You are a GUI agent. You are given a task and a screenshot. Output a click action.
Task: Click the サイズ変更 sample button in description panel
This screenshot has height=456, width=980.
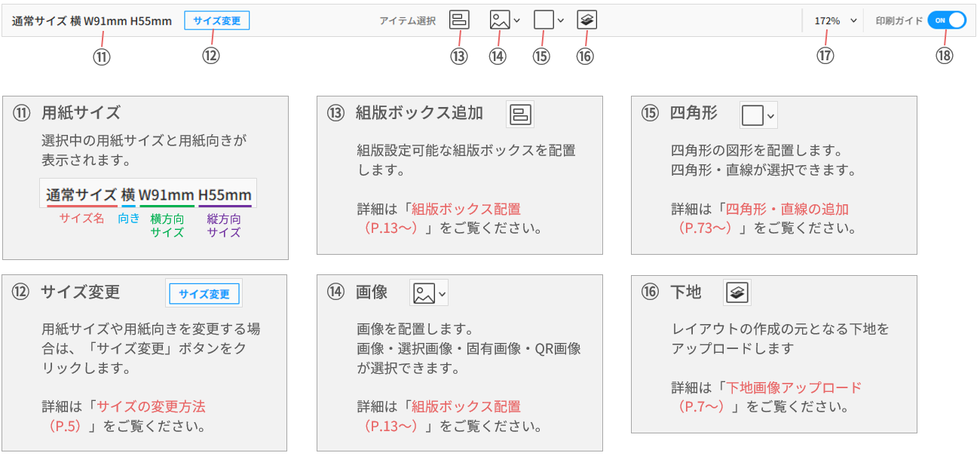pos(204,294)
